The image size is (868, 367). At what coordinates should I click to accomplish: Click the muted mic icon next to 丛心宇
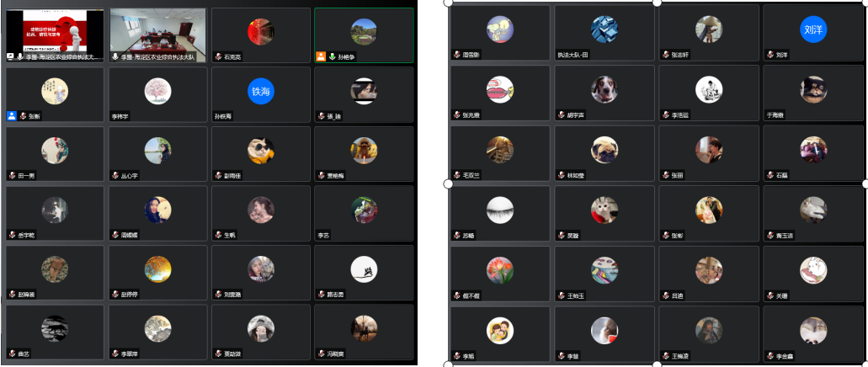(115, 175)
